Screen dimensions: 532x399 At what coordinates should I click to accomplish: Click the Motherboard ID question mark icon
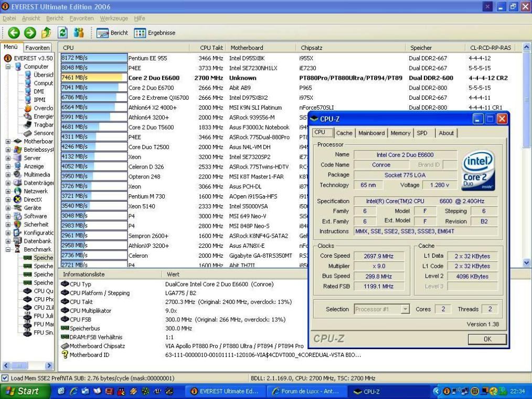point(65,355)
